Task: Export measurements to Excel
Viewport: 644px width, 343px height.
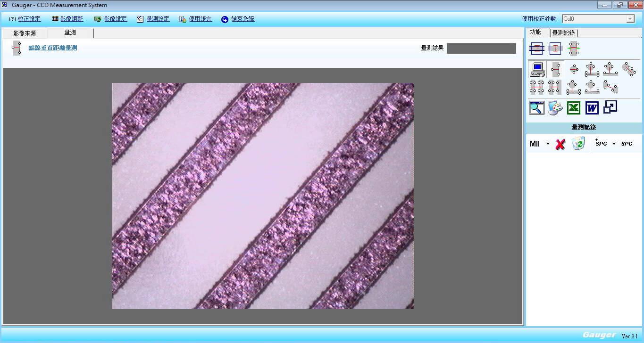Action: tap(574, 108)
